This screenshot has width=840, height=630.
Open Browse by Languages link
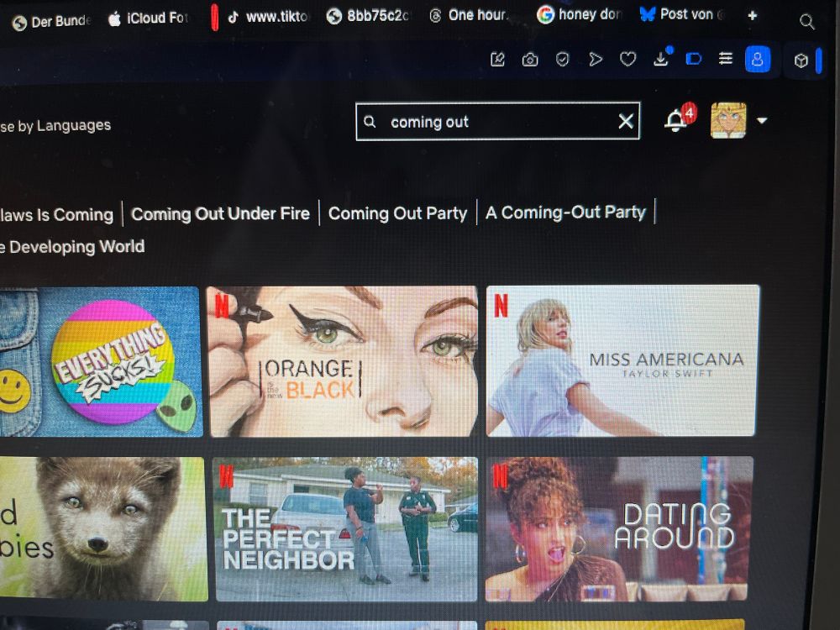pos(55,126)
